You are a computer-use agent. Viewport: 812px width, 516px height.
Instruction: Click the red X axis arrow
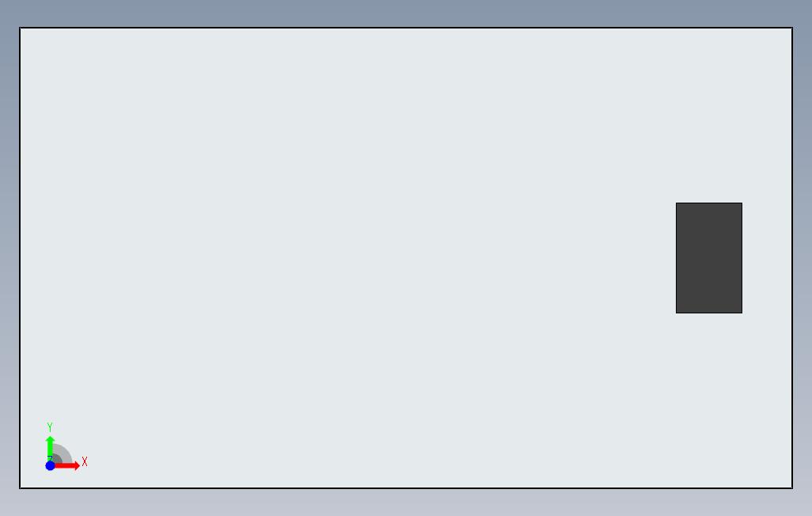tap(68, 466)
